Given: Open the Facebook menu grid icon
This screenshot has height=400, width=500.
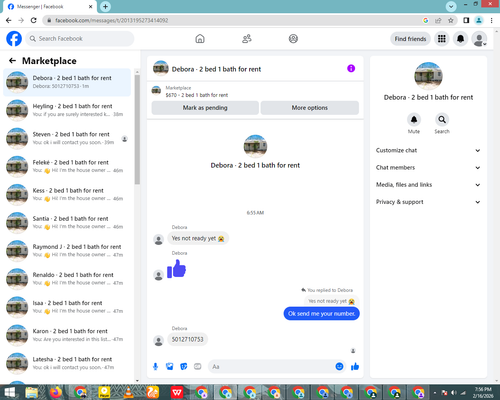Looking at the screenshot, I should coord(442,39).
